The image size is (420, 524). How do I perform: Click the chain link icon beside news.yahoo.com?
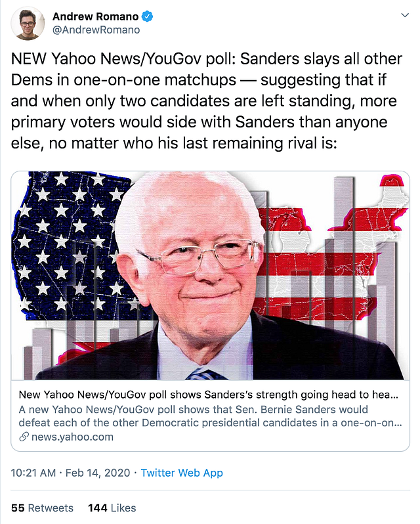24,437
